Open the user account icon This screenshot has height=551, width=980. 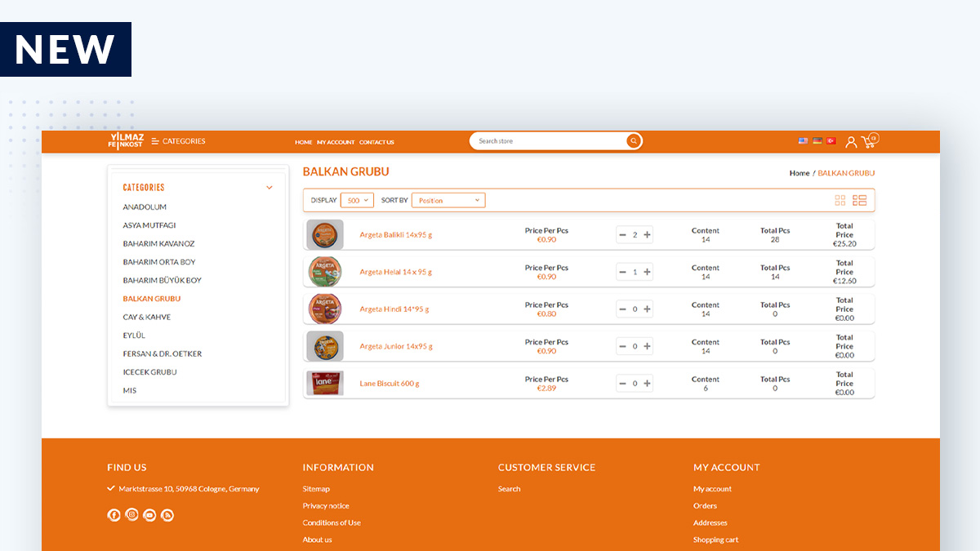click(x=851, y=142)
